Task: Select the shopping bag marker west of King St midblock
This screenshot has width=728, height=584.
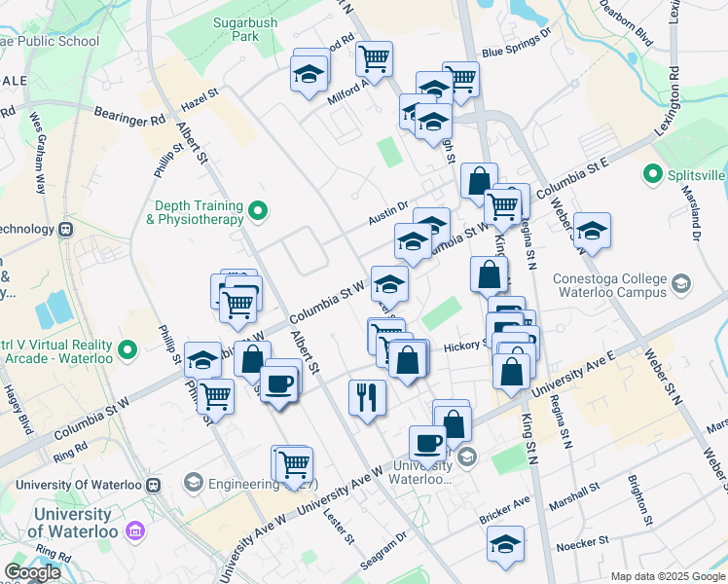Action: (489, 274)
